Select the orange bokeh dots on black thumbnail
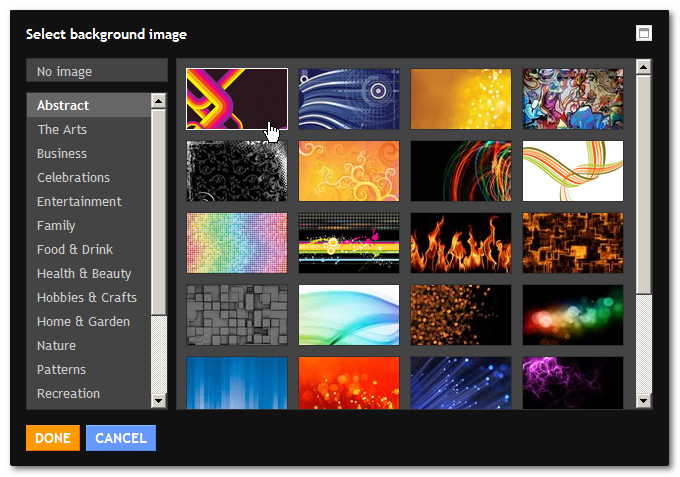 461,315
